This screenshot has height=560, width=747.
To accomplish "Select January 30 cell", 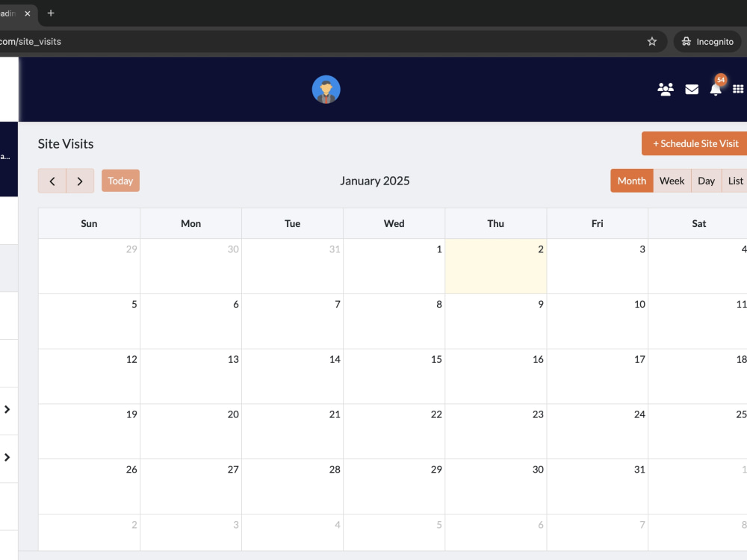I will pos(495,487).
